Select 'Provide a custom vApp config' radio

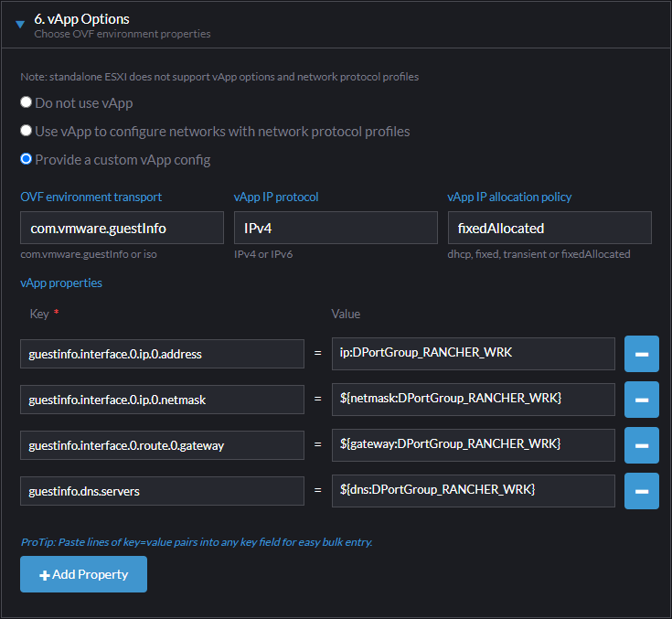(27, 159)
